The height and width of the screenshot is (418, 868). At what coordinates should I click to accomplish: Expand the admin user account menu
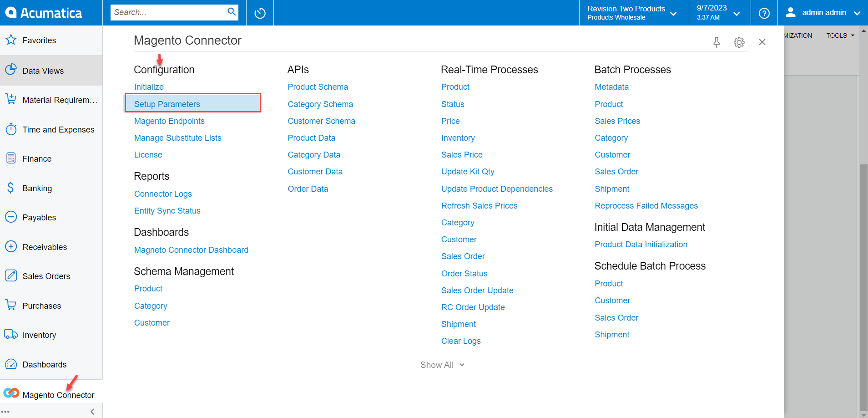859,13
